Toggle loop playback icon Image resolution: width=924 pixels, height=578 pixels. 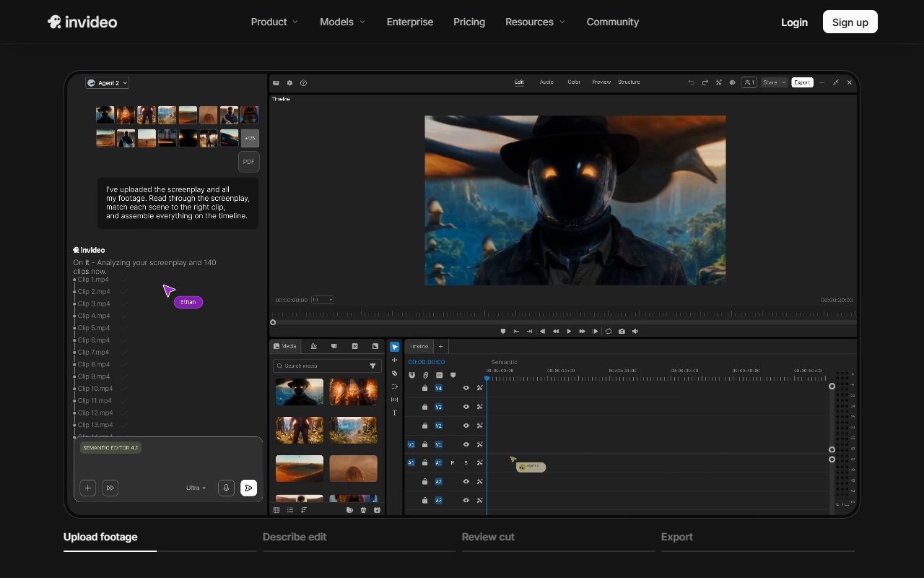pos(609,331)
